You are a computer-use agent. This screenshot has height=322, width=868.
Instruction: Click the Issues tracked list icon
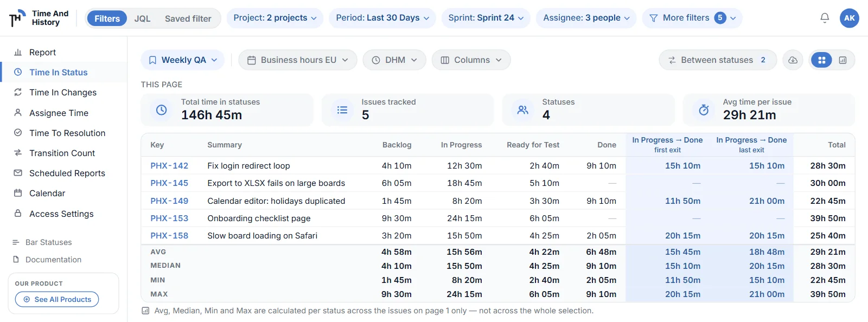(x=342, y=110)
